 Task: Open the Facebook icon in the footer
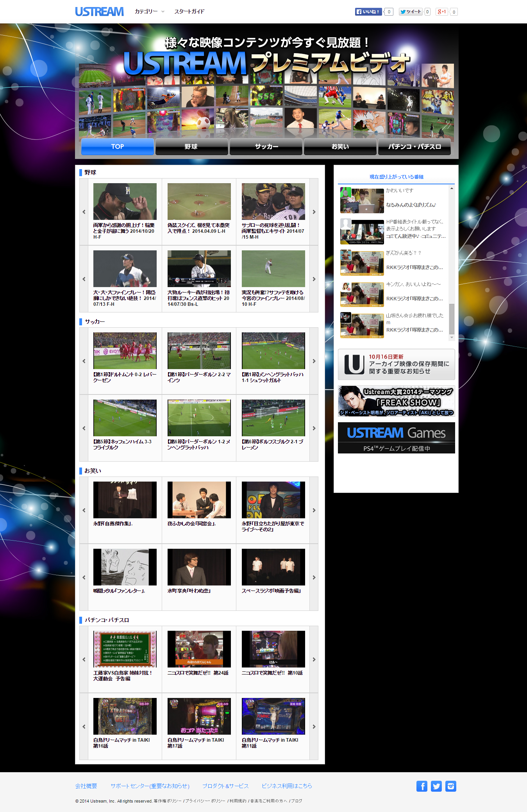(x=422, y=786)
